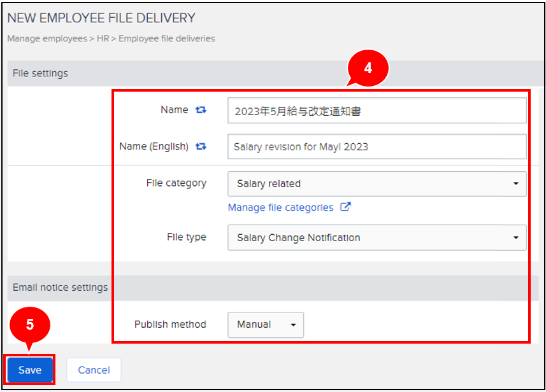Open the Publish method dropdown
Image resolution: width=546 pixels, height=392 pixels.
tap(266, 325)
